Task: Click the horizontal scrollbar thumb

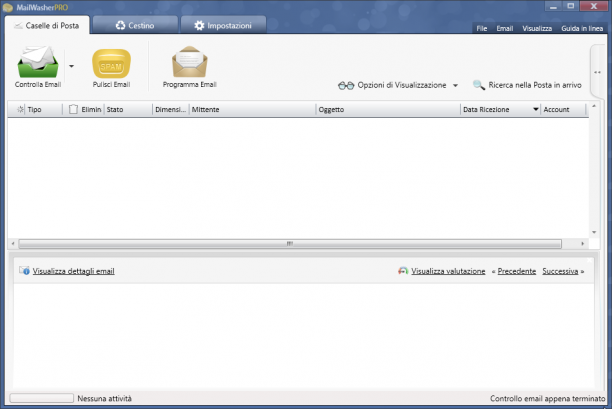Action: pyautogui.click(x=290, y=244)
